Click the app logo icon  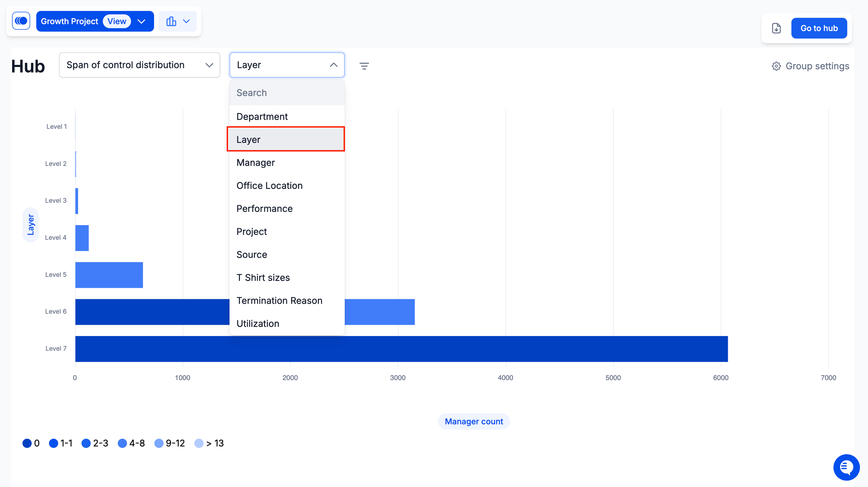click(x=21, y=21)
